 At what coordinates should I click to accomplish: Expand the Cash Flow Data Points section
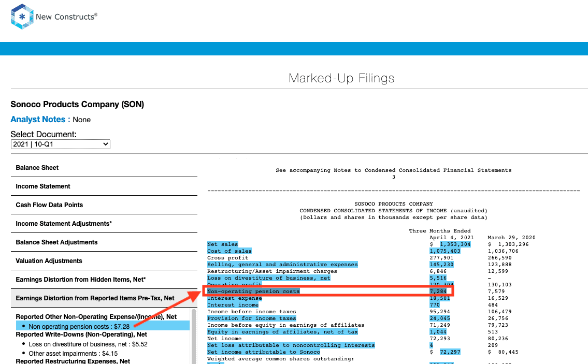[x=104, y=205]
